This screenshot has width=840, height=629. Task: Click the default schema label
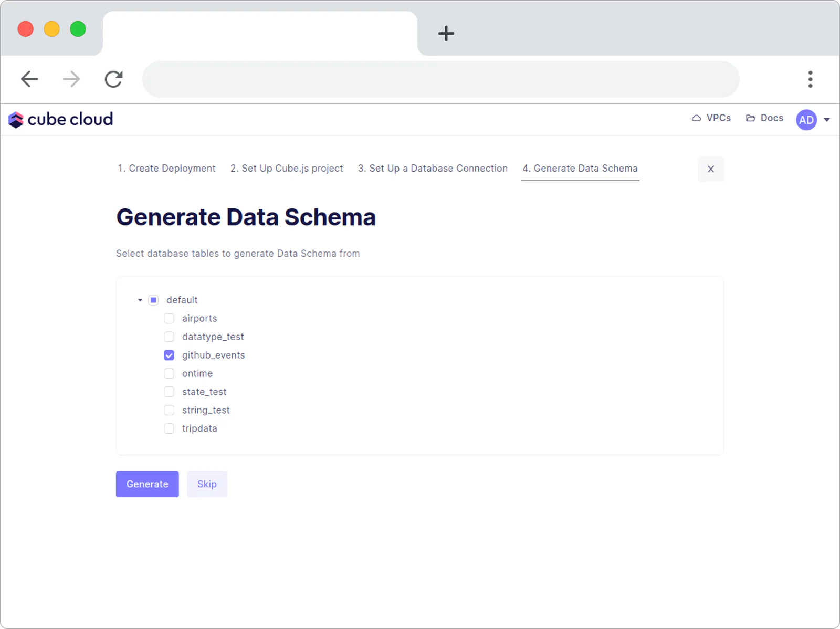[182, 300]
